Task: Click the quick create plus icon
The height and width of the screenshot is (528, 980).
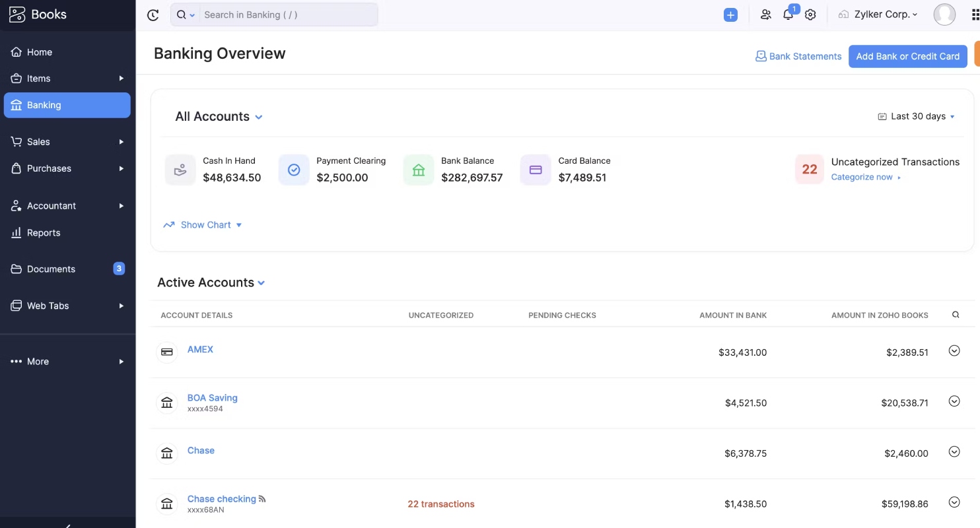Action: coord(730,15)
